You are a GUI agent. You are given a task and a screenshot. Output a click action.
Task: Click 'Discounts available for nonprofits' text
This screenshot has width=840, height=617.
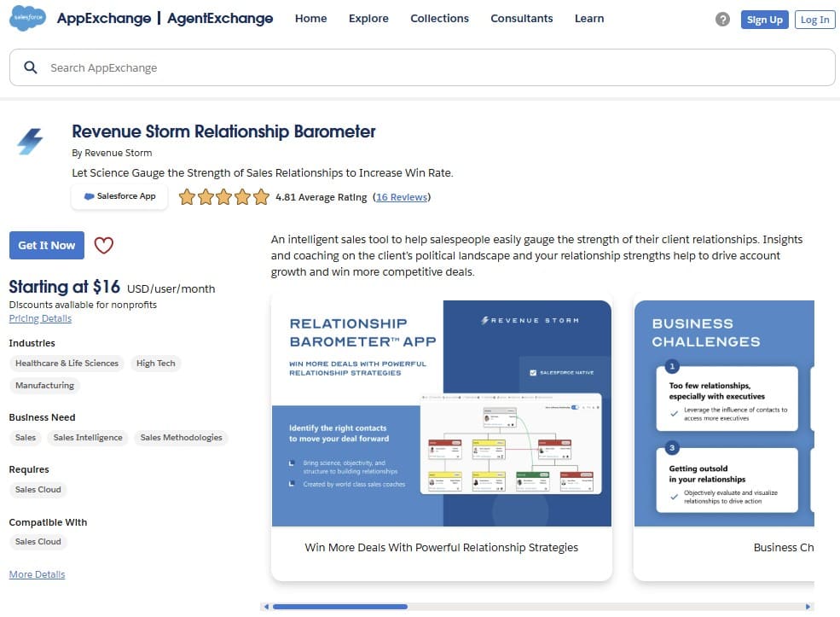[83, 305]
